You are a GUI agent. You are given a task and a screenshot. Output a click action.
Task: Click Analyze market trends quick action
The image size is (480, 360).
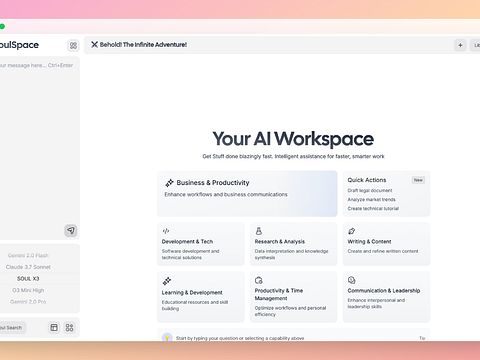click(371, 199)
